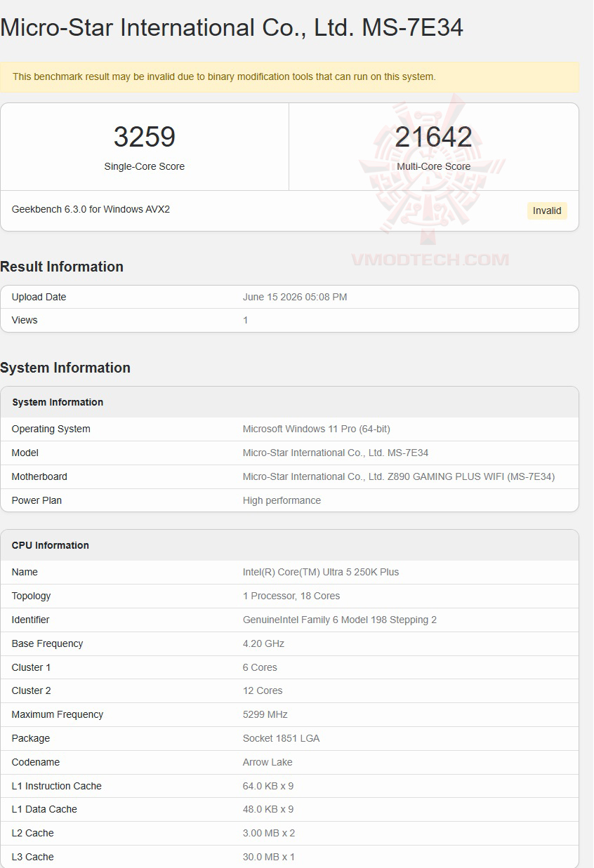Click the Single-Core Score value 3259
Screen dimensions: 594x868
(x=145, y=137)
